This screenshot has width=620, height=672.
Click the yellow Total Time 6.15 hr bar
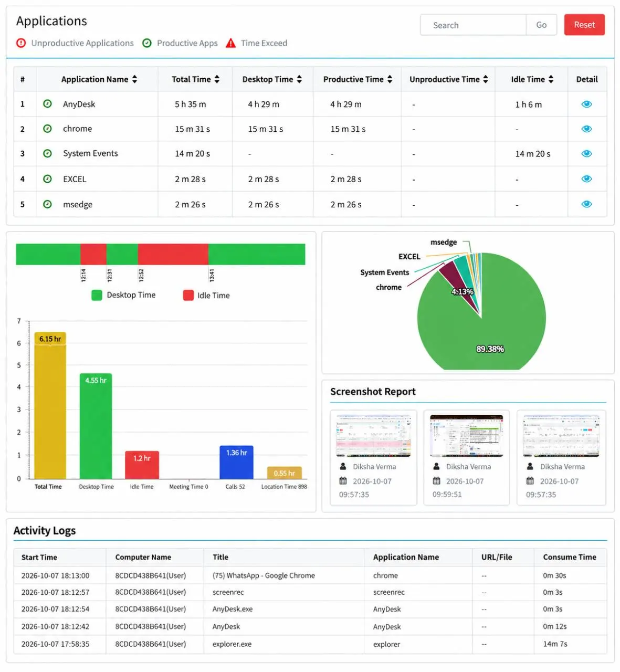(50, 405)
